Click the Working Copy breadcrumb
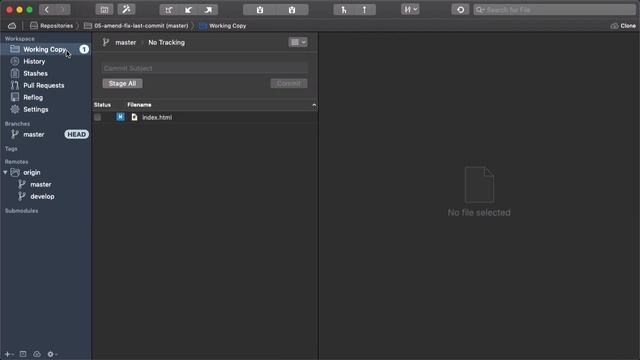 [222, 26]
